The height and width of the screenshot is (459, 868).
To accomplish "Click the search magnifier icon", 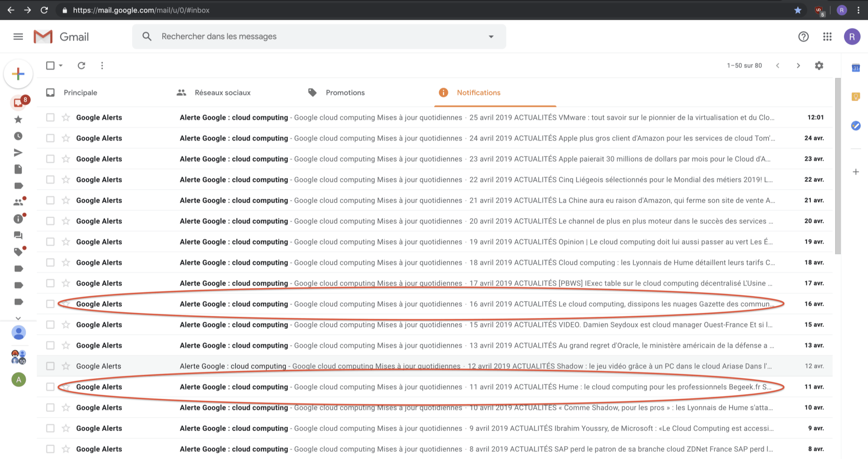I will click(x=147, y=37).
